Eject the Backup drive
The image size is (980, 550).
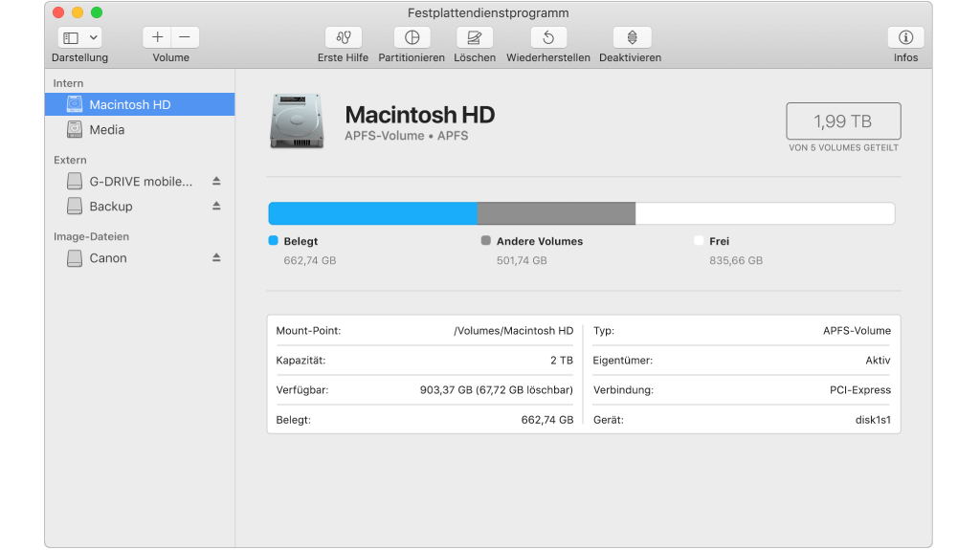point(216,206)
